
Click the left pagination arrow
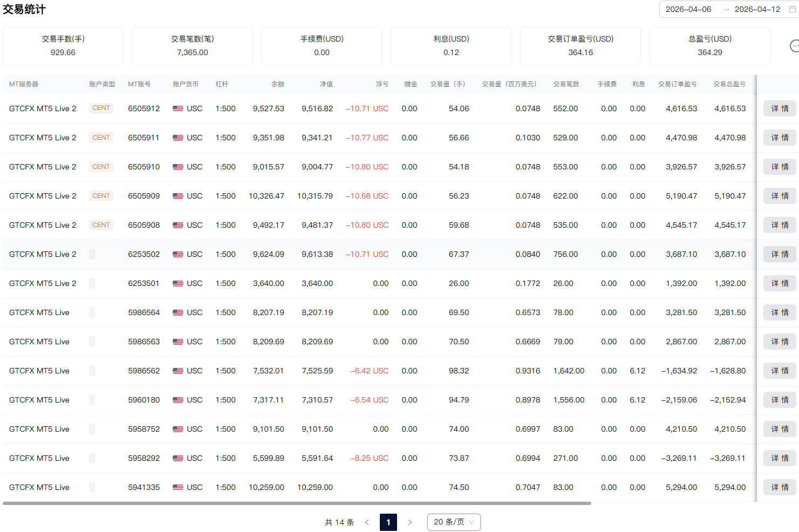pos(367,522)
